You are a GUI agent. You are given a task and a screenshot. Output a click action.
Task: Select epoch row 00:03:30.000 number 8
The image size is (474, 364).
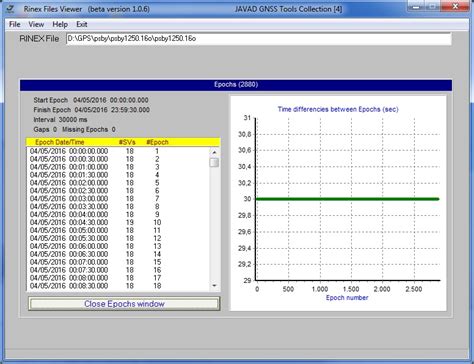(x=118, y=207)
